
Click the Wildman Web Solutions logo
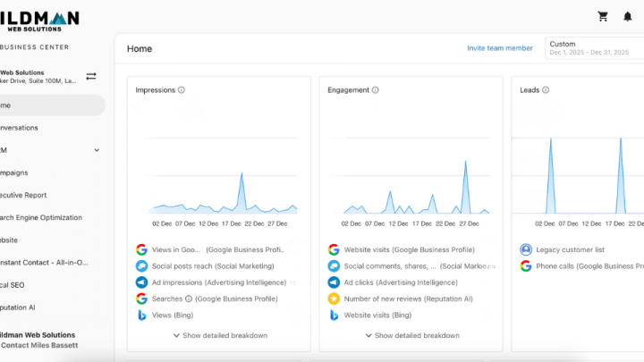(39, 21)
